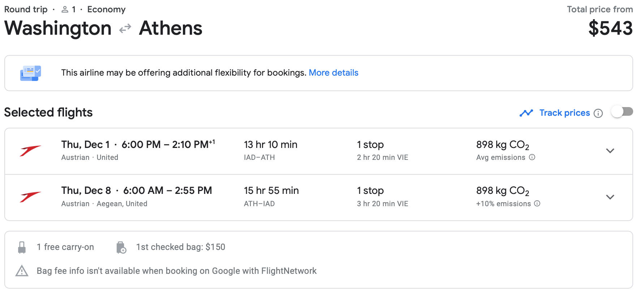Click the passenger count person icon
The width and height of the screenshot is (644, 293).
tap(65, 10)
